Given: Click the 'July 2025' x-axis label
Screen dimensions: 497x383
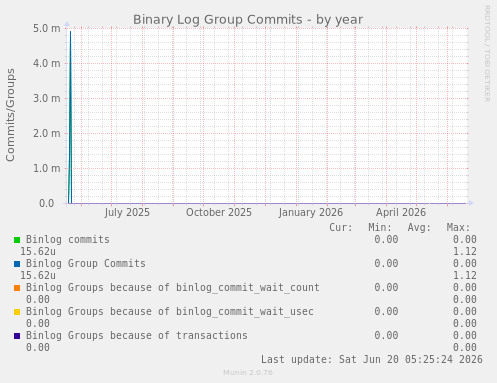Looking at the screenshot, I should (127, 212).
